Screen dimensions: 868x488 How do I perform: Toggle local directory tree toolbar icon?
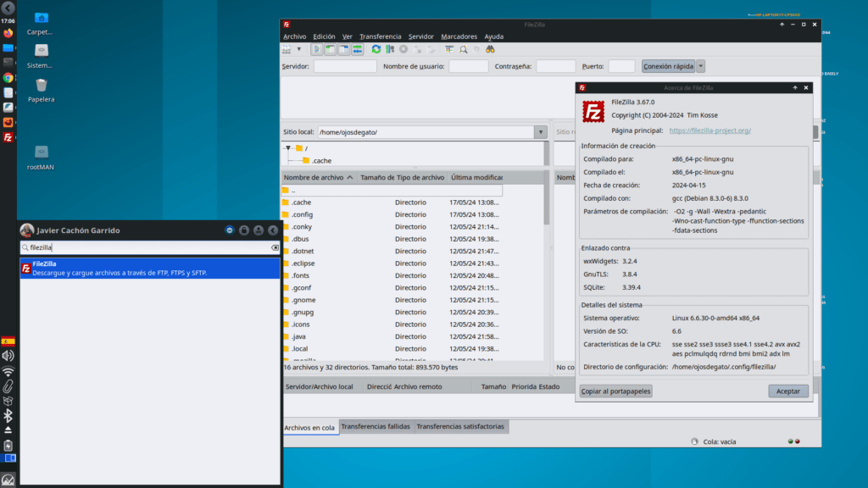pyautogui.click(x=331, y=49)
